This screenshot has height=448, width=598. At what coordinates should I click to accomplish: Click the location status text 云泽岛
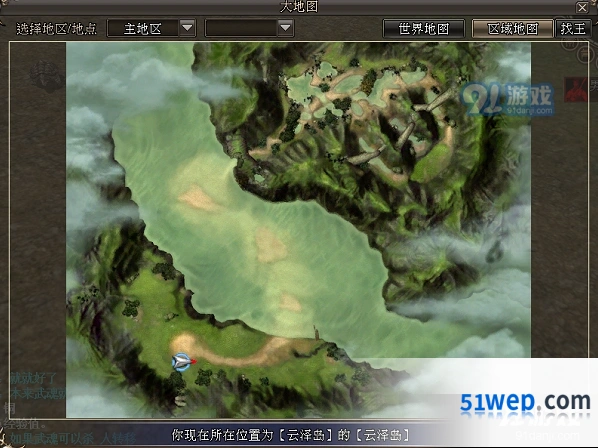[x=291, y=435]
